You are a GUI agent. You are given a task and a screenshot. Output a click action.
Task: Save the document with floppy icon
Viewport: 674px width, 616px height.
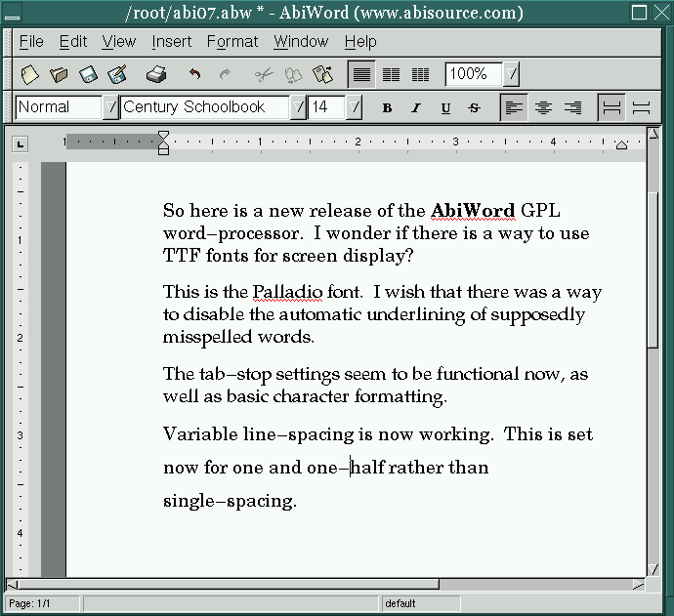(x=88, y=74)
